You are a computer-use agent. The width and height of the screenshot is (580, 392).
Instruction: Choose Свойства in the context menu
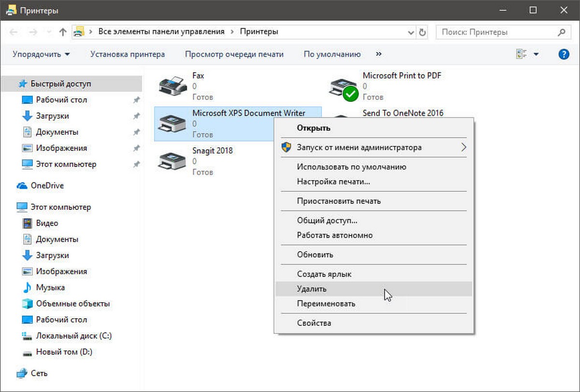point(374,323)
